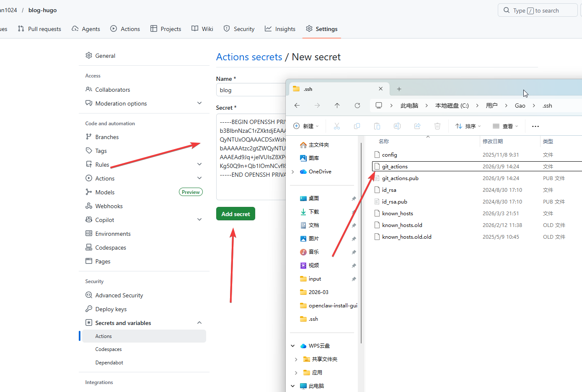
Task: Open a new Explorer tab with plus icon
Action: (399, 89)
